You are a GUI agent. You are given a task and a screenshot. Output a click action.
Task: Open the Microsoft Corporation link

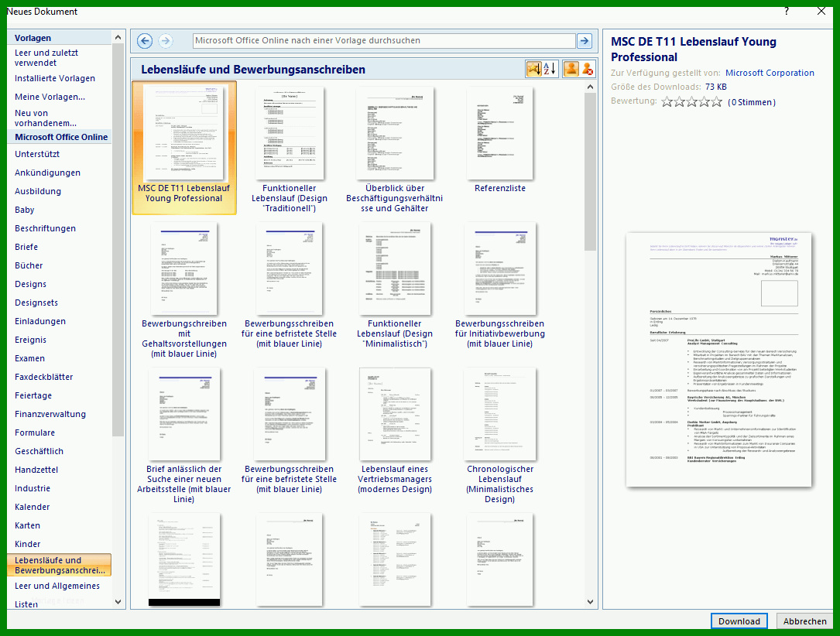tap(770, 73)
